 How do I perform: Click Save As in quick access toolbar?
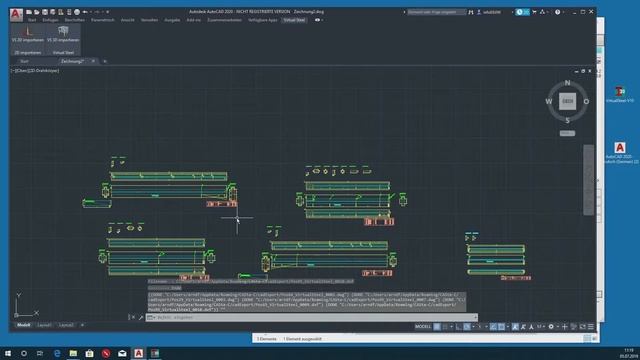click(x=53, y=12)
